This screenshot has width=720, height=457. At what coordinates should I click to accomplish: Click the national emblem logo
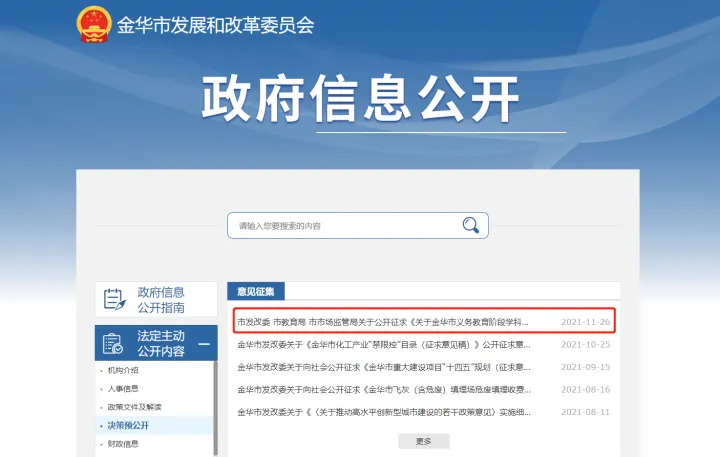point(94,24)
